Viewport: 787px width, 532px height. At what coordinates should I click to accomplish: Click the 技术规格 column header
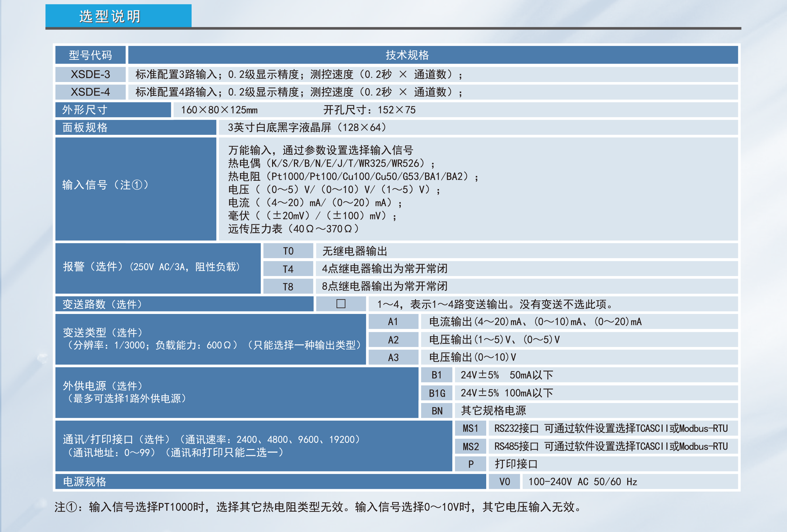coord(407,55)
